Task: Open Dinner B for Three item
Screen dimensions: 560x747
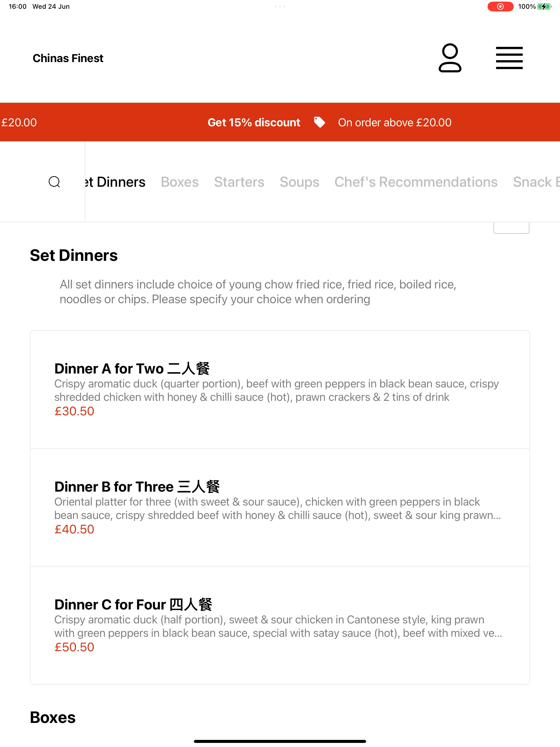Action: pos(280,507)
